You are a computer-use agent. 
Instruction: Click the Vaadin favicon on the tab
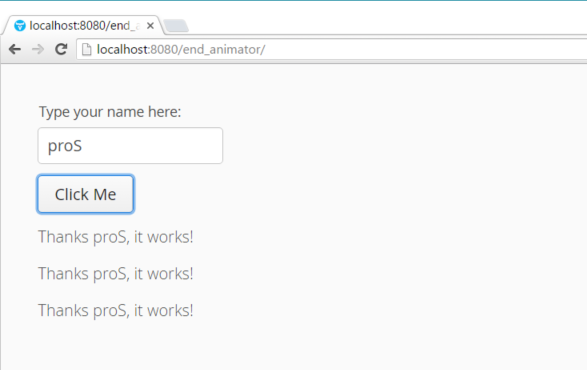tap(19, 25)
